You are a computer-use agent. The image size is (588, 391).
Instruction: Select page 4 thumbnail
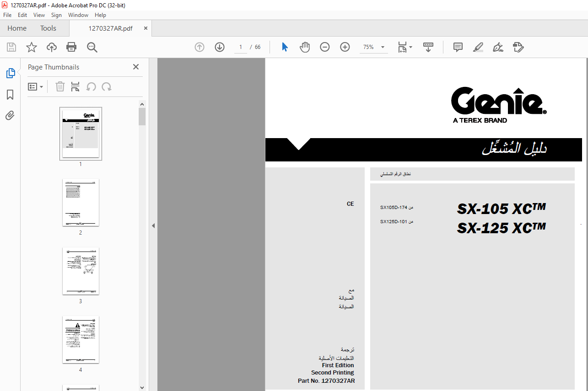pos(81,339)
